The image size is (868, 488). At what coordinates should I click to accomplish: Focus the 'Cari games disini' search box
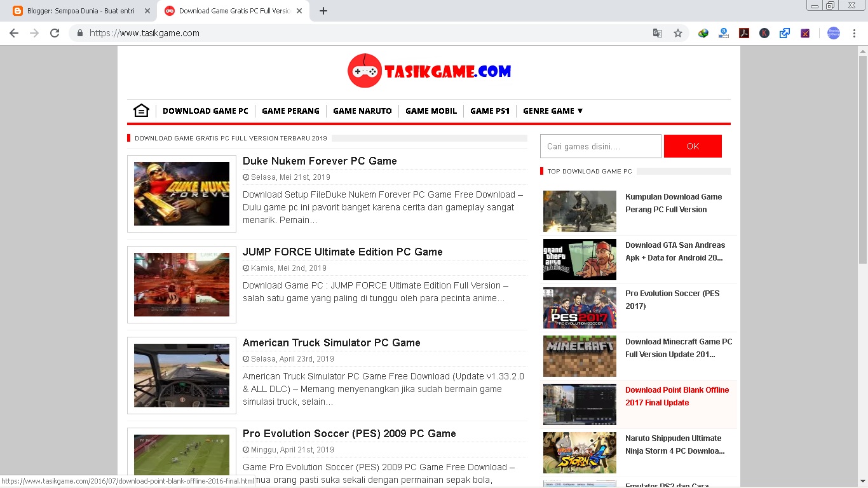tap(600, 146)
